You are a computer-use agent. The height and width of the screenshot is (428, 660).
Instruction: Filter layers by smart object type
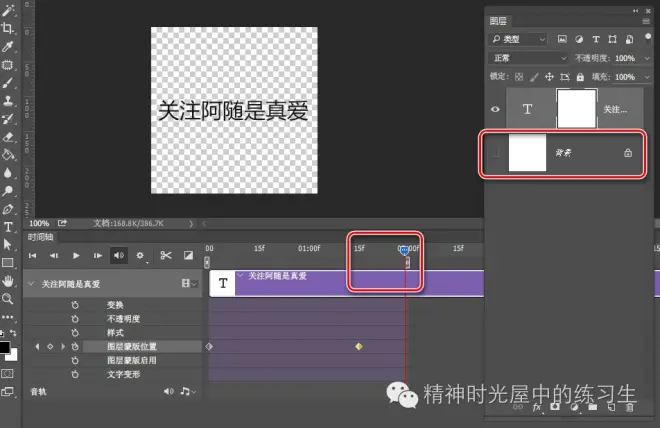629,39
